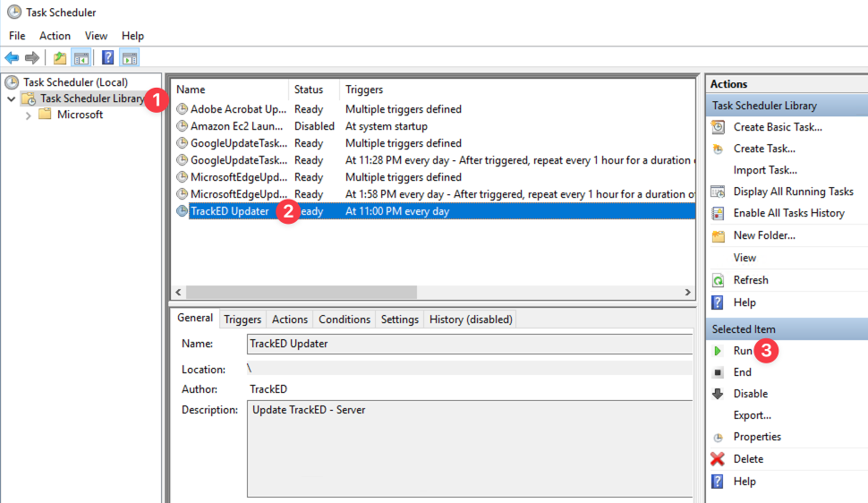
Task: Switch to the Triggers tab
Action: 243,320
